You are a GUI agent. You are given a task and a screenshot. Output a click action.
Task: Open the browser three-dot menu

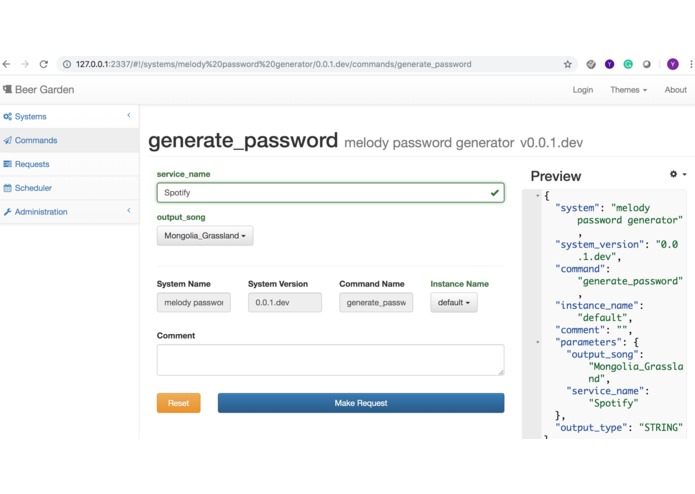click(691, 64)
